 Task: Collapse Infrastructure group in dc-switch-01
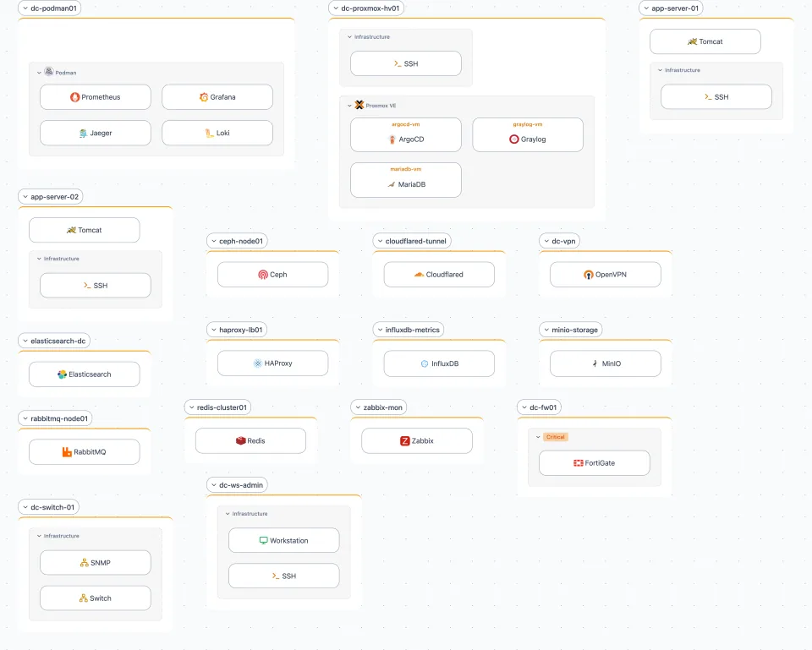pyautogui.click(x=39, y=536)
